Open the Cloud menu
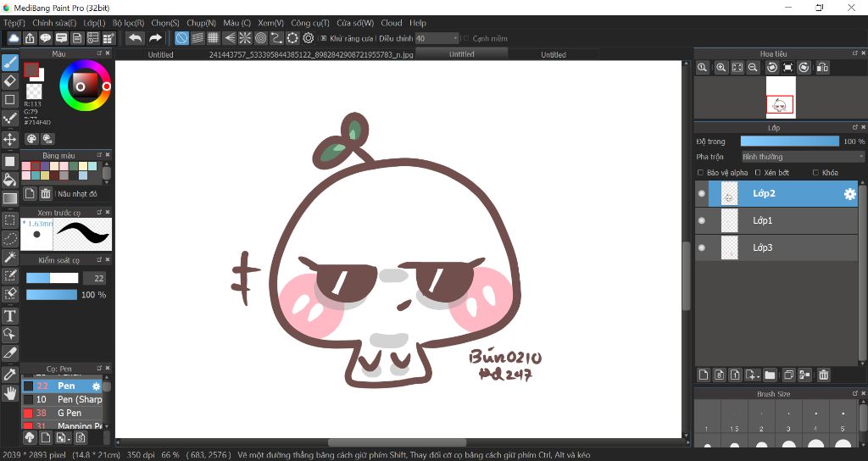Viewport: 868px width, 461px height. [392, 23]
